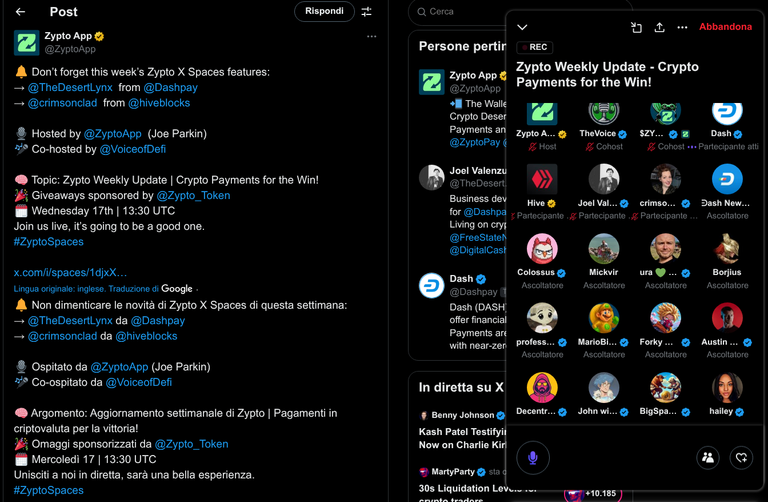Image resolution: width=768 pixels, height=502 pixels.
Task: Click the Rispondi button
Action: pos(324,11)
